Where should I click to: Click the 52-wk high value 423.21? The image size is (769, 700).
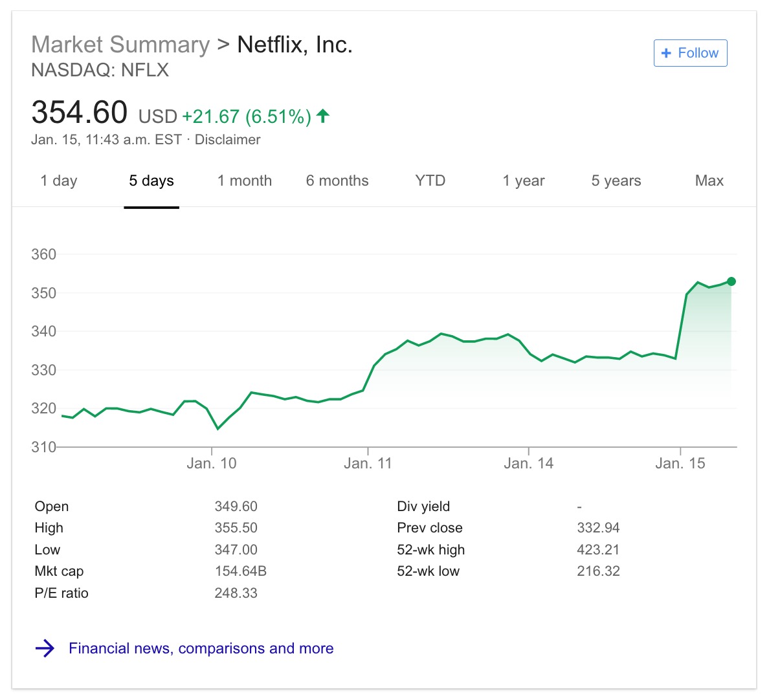pos(598,549)
